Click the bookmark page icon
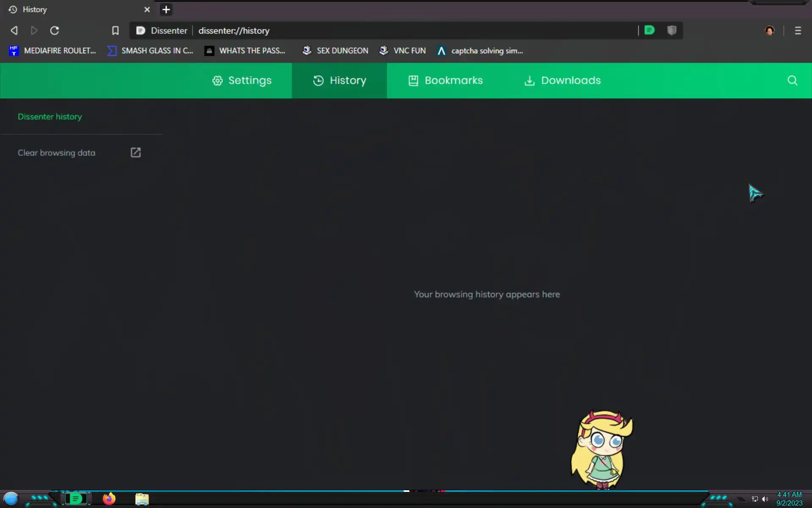Image resolution: width=812 pixels, height=508 pixels. click(115, 30)
